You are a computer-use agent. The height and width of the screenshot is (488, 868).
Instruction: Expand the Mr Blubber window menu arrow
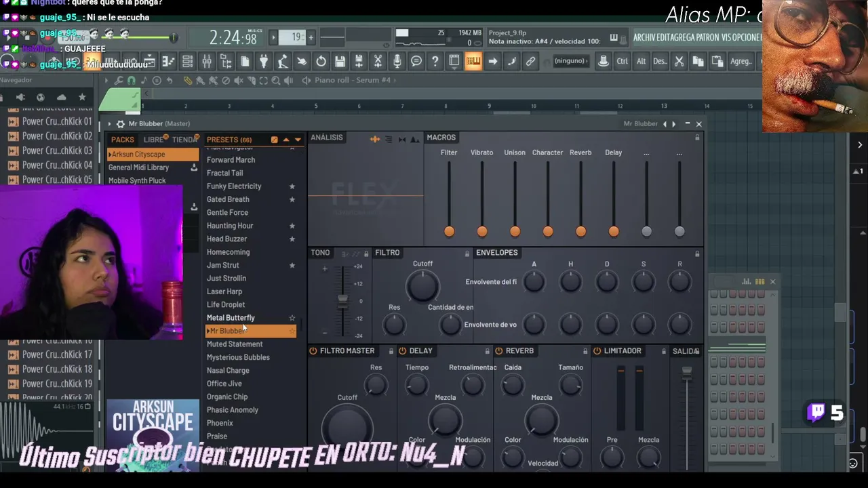111,124
